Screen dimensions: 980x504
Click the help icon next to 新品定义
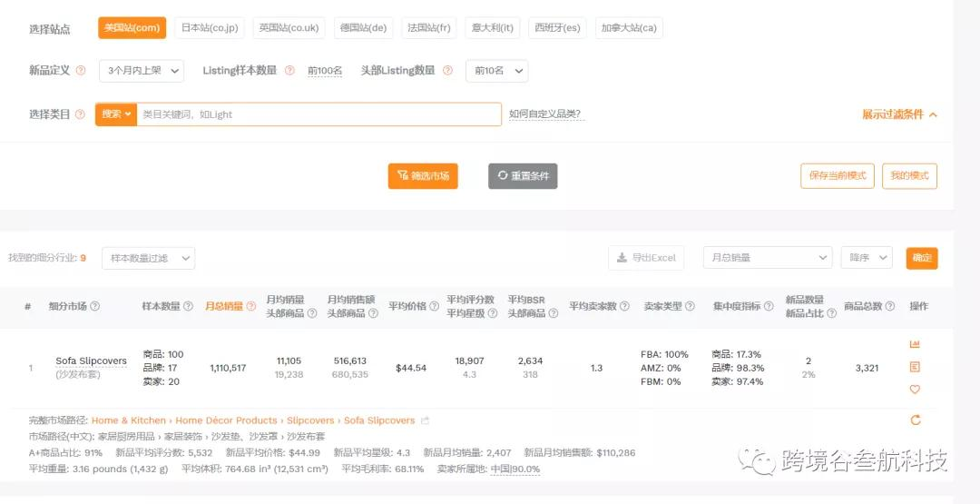(x=81, y=71)
